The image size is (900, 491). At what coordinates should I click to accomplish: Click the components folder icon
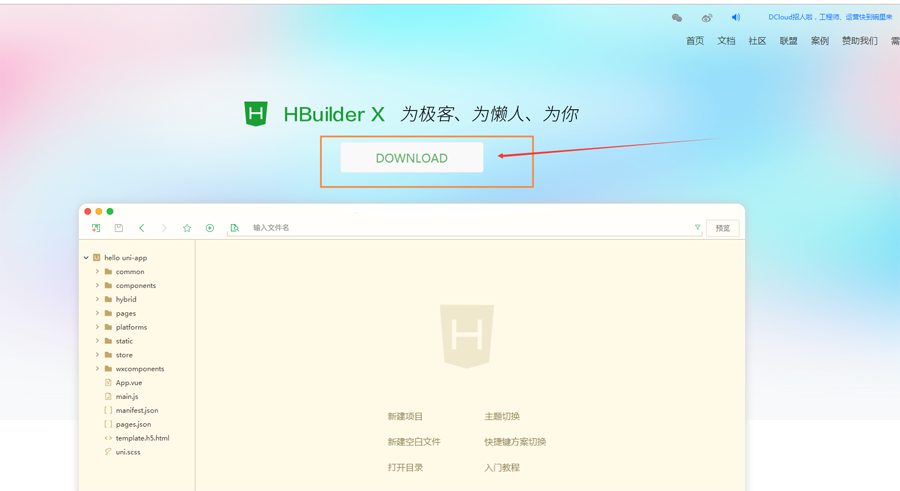coord(108,285)
